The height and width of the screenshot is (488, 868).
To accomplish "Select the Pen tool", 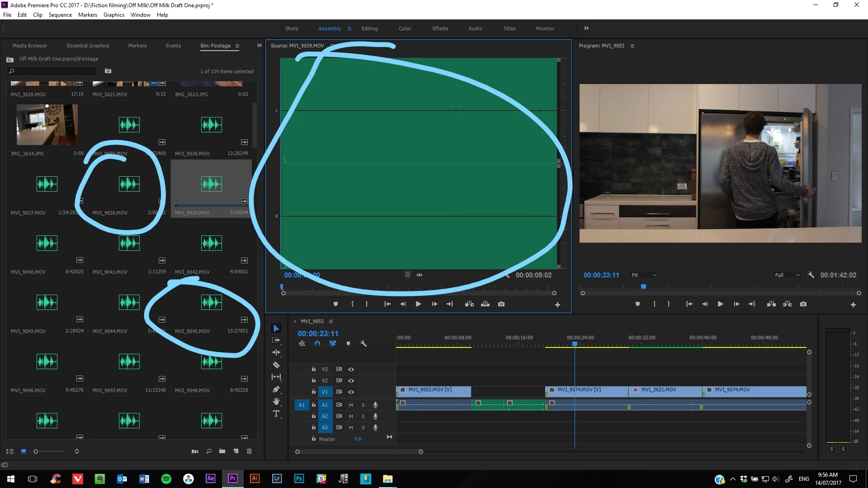I will point(276,389).
